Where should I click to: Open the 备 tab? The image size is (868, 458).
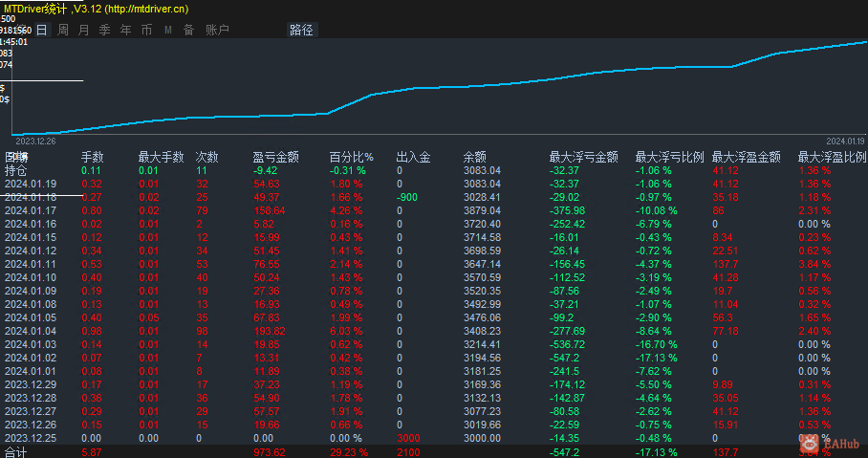(188, 30)
